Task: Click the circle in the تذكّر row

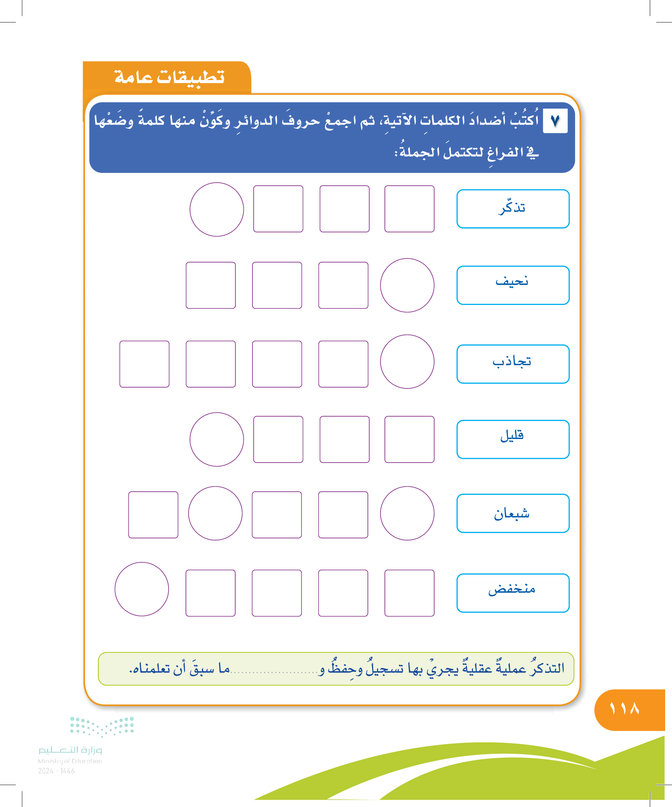Action: pyautogui.click(x=217, y=209)
